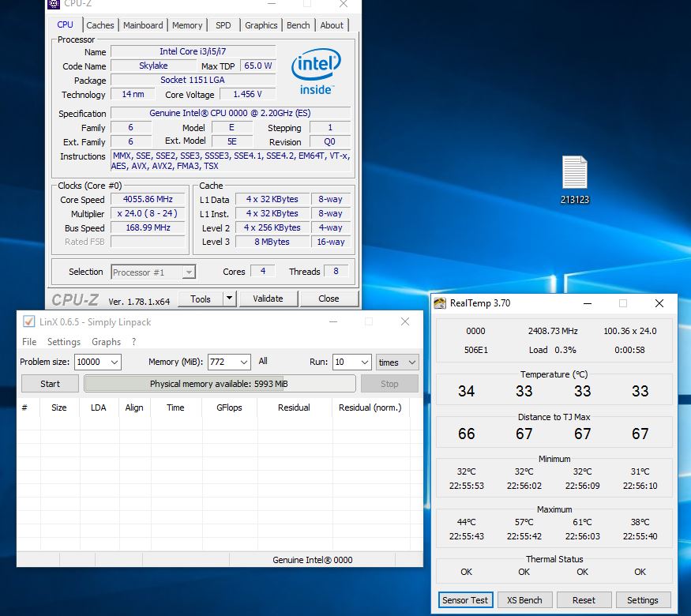Switch to the SPD tab
This screenshot has width=691, height=616.
223,25
